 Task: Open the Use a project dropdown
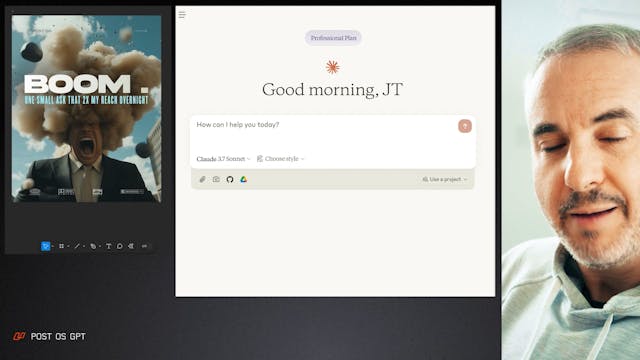[x=444, y=179]
